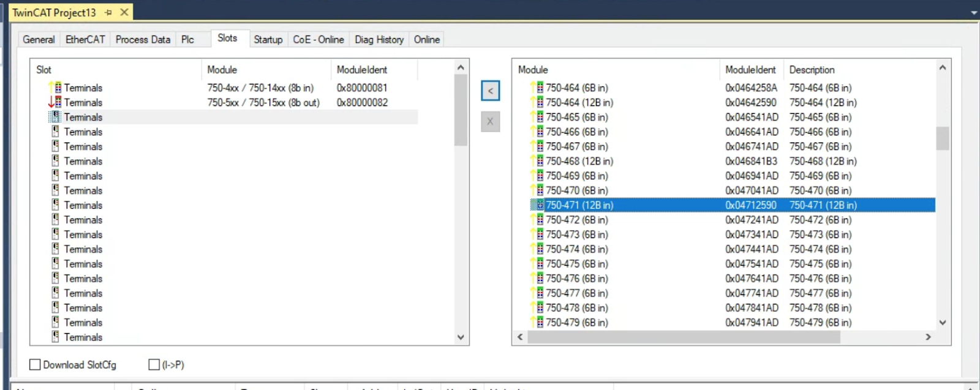Click module icon for 750-477 (6B in)
This screenshot has height=390, width=980.
tap(538, 293)
